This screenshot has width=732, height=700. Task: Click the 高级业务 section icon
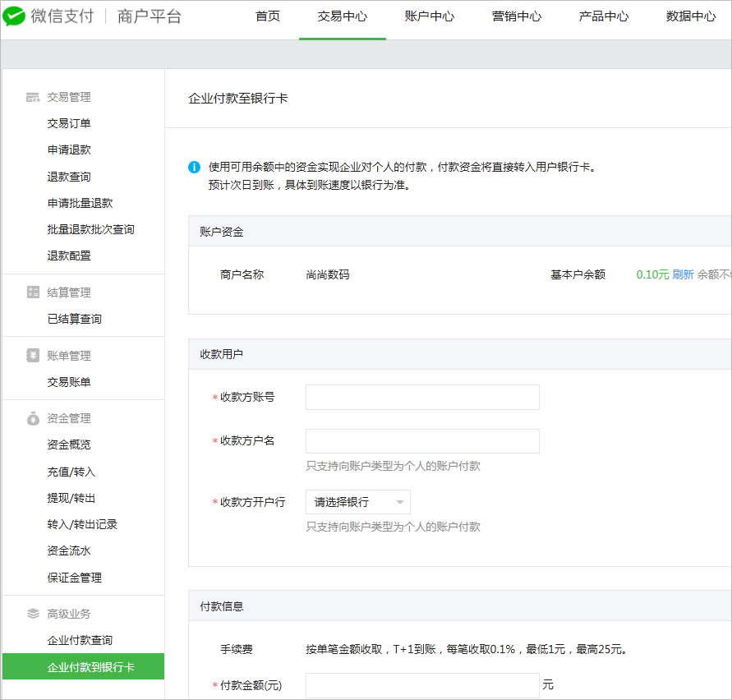point(30,613)
